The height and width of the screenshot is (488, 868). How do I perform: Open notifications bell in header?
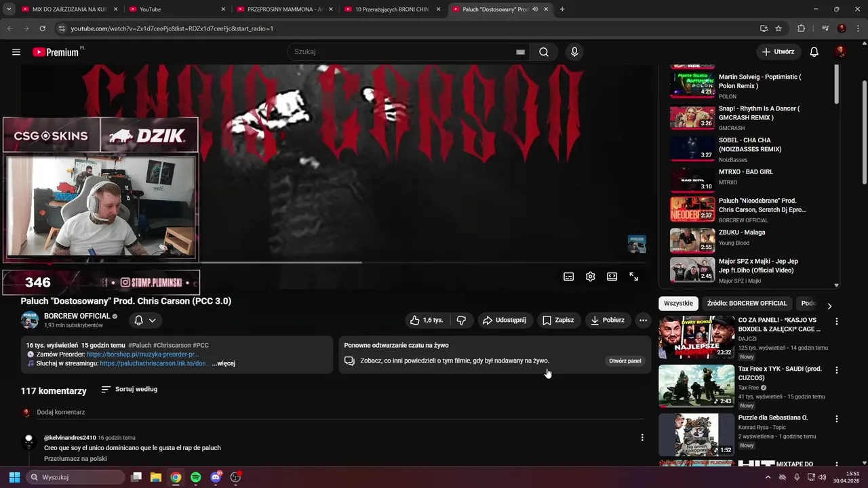[x=814, y=52]
